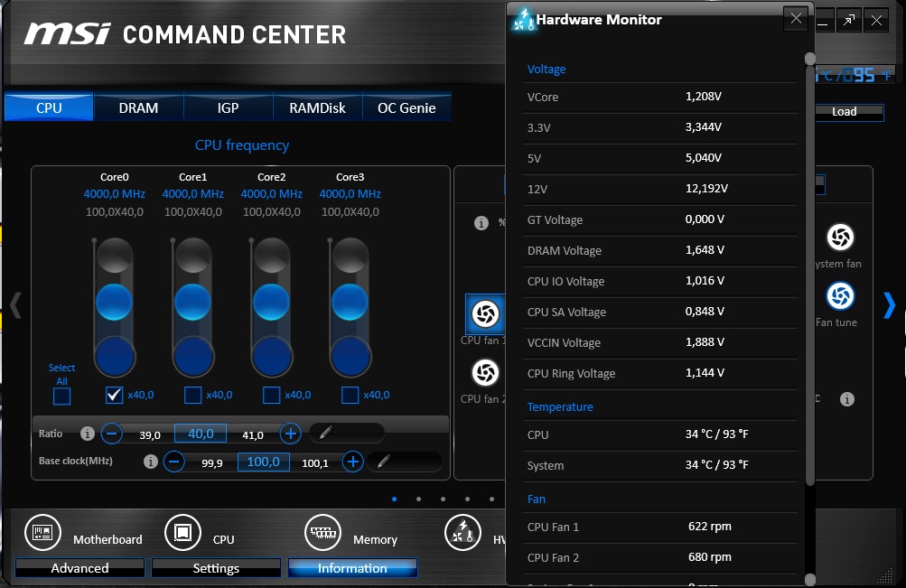Select the CPU fan 2 icon
This screenshot has width=906, height=588.
tap(485, 372)
